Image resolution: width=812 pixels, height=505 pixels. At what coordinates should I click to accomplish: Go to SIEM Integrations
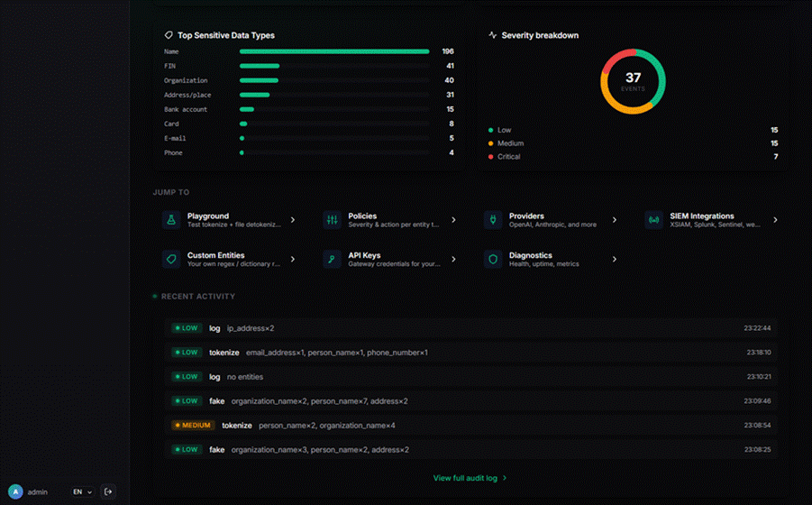(x=713, y=220)
